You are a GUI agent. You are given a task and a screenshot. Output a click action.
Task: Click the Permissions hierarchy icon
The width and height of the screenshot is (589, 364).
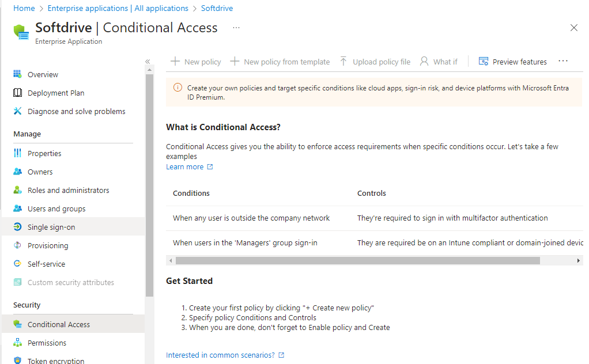(x=17, y=342)
